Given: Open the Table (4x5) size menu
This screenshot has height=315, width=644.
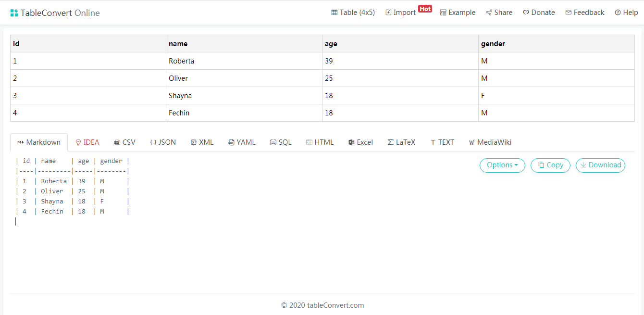Looking at the screenshot, I should pos(353,13).
